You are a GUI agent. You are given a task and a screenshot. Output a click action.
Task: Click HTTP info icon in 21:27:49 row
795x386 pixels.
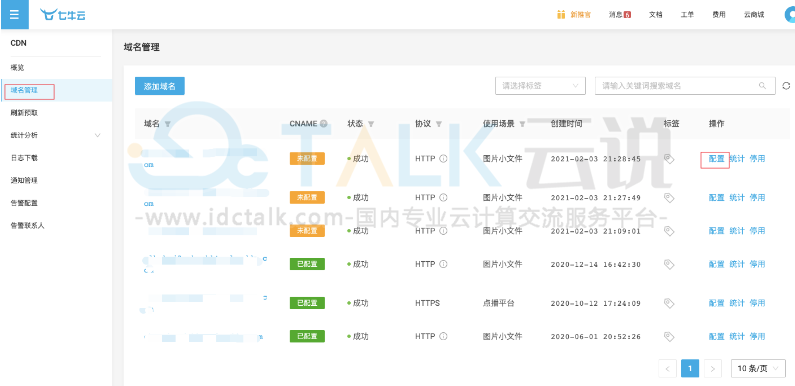pyautogui.click(x=443, y=197)
